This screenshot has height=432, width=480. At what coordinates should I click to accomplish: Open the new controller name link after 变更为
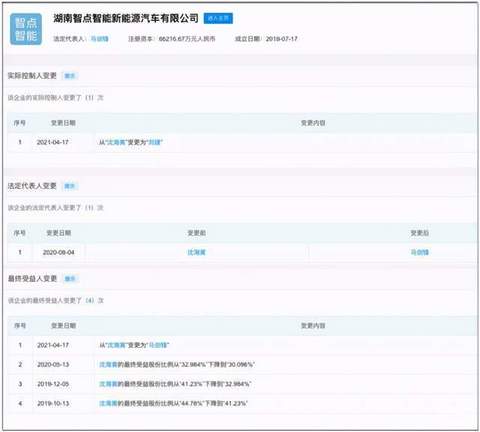(154, 142)
